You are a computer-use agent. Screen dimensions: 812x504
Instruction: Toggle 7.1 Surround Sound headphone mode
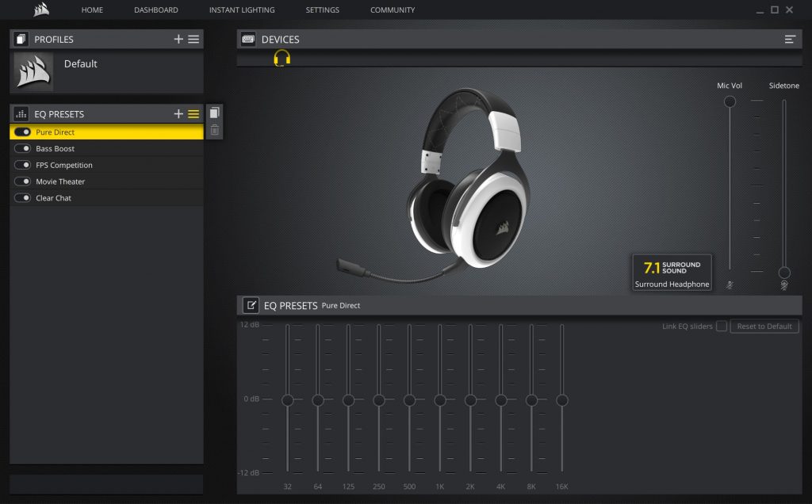672,272
